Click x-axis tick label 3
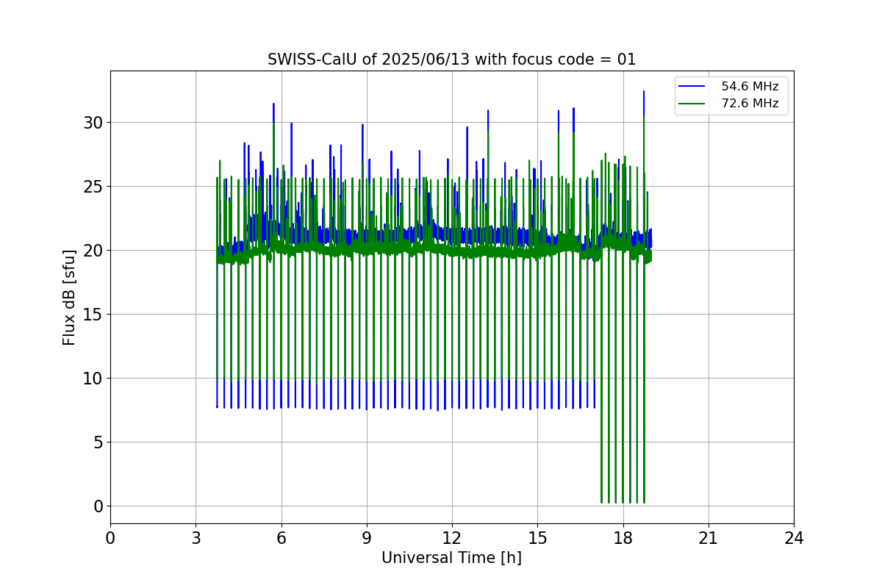Viewport: 882px width, 588px height. [x=196, y=538]
